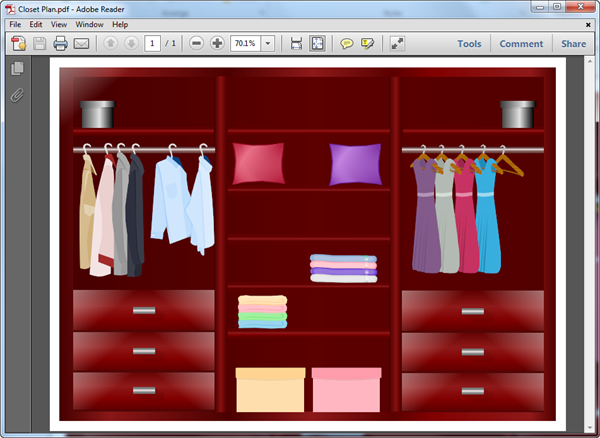Open the Tools pane
600x438 pixels.
pos(469,44)
